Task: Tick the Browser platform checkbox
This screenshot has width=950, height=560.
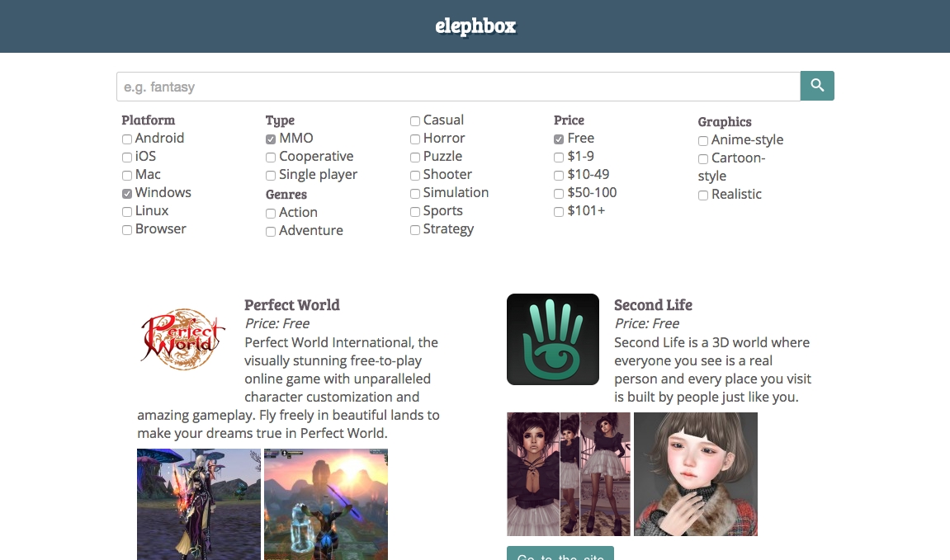Action: (x=127, y=230)
